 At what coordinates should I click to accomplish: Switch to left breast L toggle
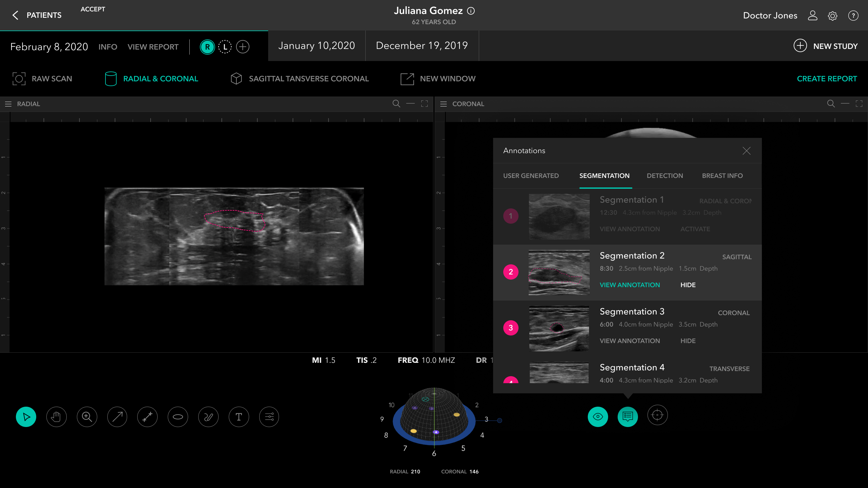(225, 47)
